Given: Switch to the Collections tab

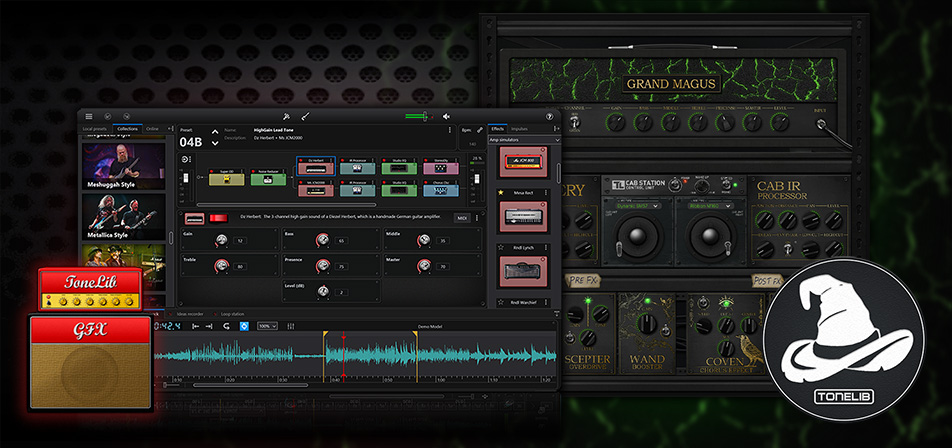Looking at the screenshot, I should click(x=128, y=129).
